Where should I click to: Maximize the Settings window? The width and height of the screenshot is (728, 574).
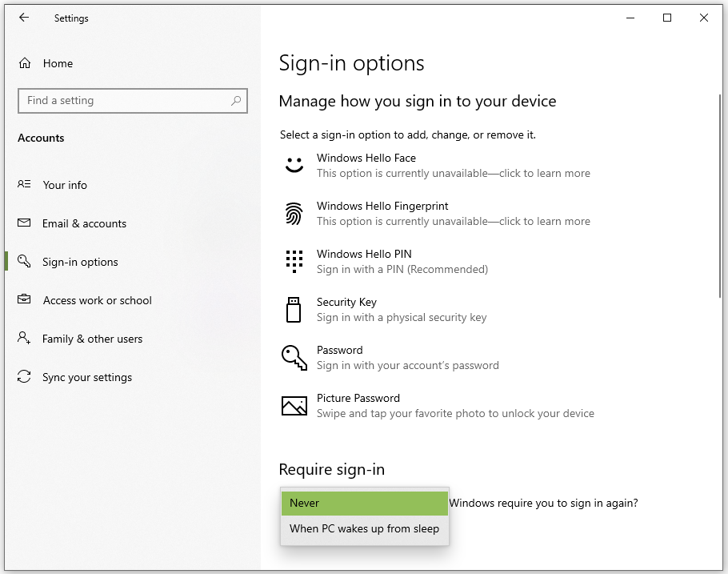(667, 18)
